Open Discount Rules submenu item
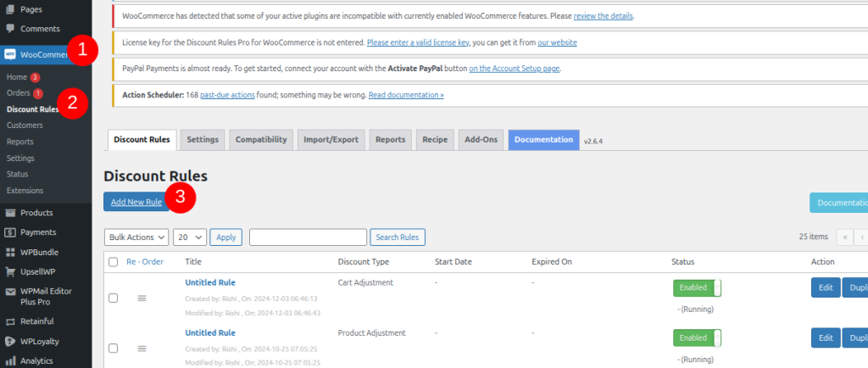The width and height of the screenshot is (868, 368). [33, 109]
